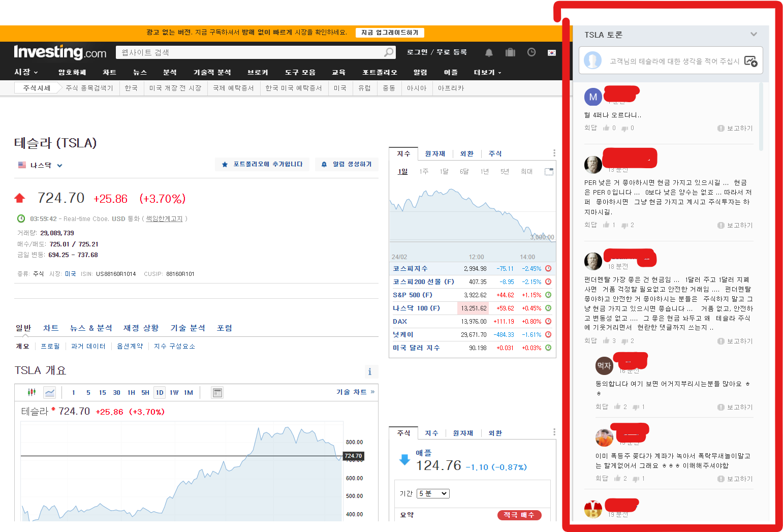
Task: Focus the Tesla comment input box
Action: (671, 61)
